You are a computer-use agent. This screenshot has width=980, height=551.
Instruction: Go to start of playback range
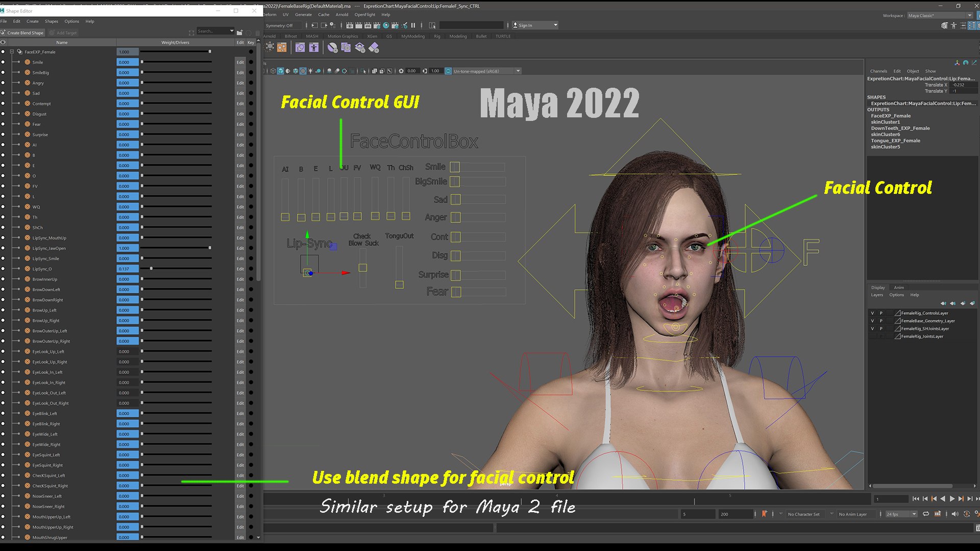click(x=916, y=499)
